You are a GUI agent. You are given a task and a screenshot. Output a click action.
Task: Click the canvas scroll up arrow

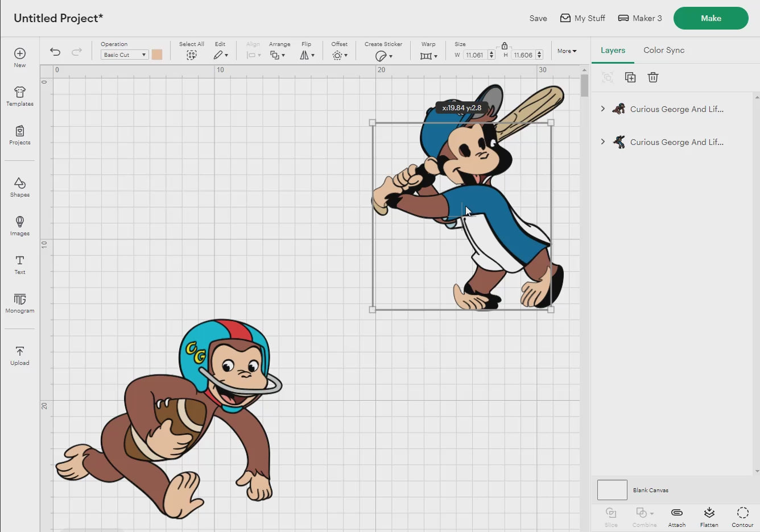[x=584, y=70]
